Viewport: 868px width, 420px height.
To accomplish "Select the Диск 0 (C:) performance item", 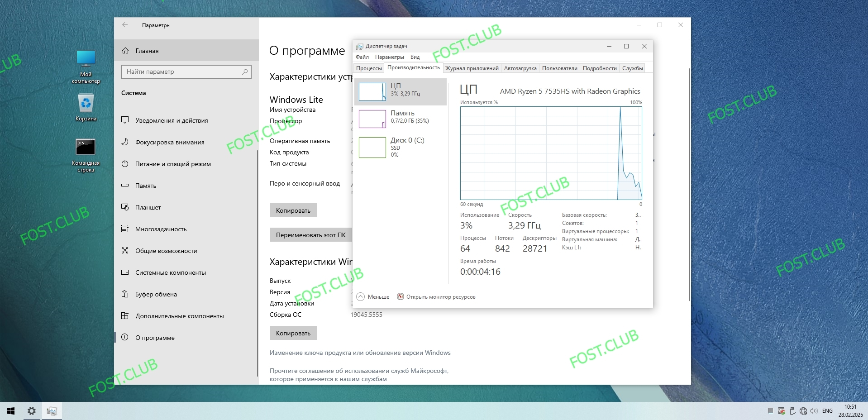I will (401, 147).
